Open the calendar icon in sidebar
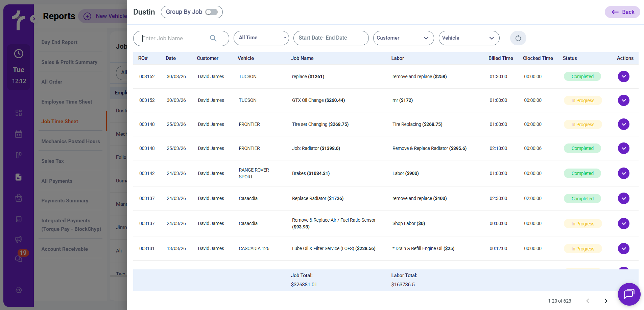 click(x=19, y=134)
